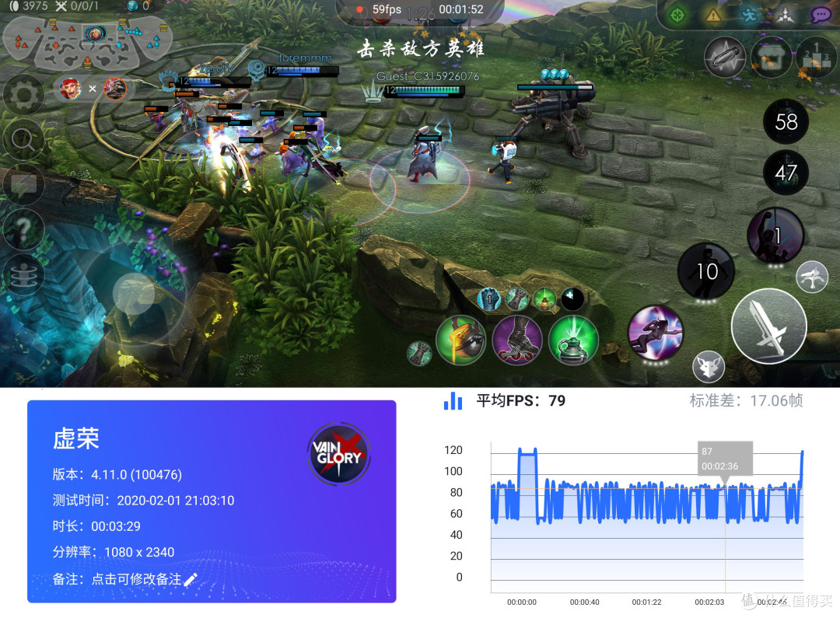
Task: Select the 标准差: 17.06帧 text
Action: pos(746,400)
